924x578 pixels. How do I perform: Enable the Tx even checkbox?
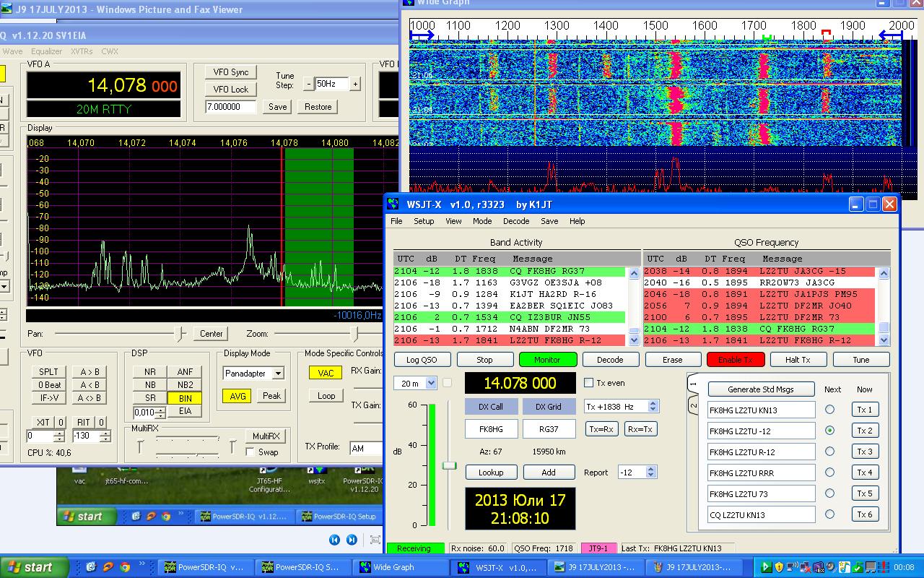click(x=589, y=383)
